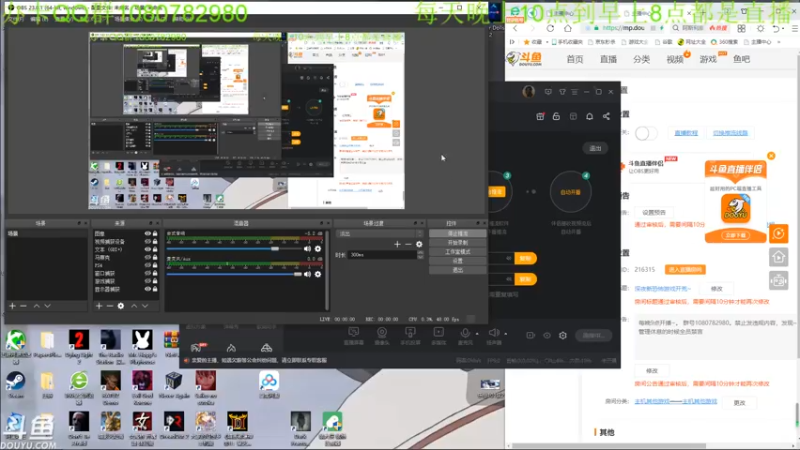Expand speaker options arrow in companion bar
This screenshot has height=450, width=800.
pos(506,334)
